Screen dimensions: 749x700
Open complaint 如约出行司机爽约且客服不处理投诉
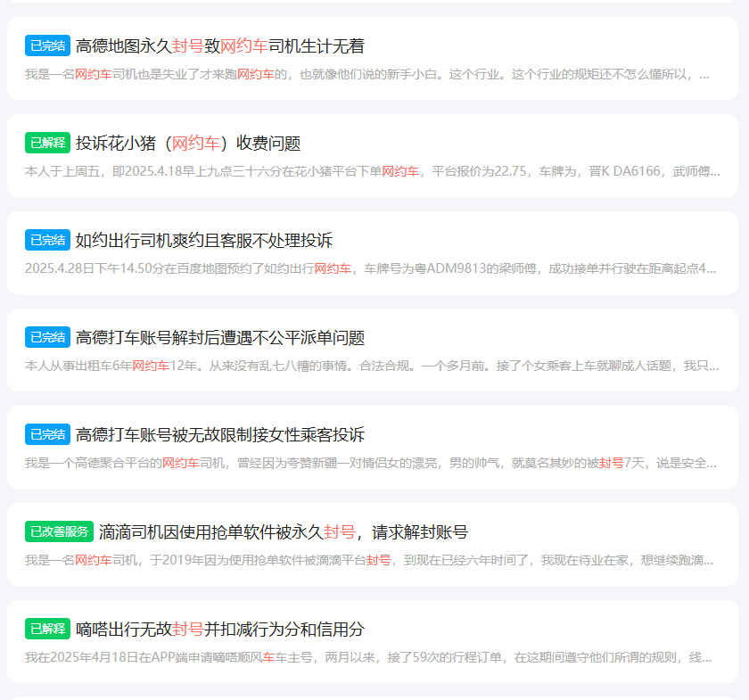[204, 241]
